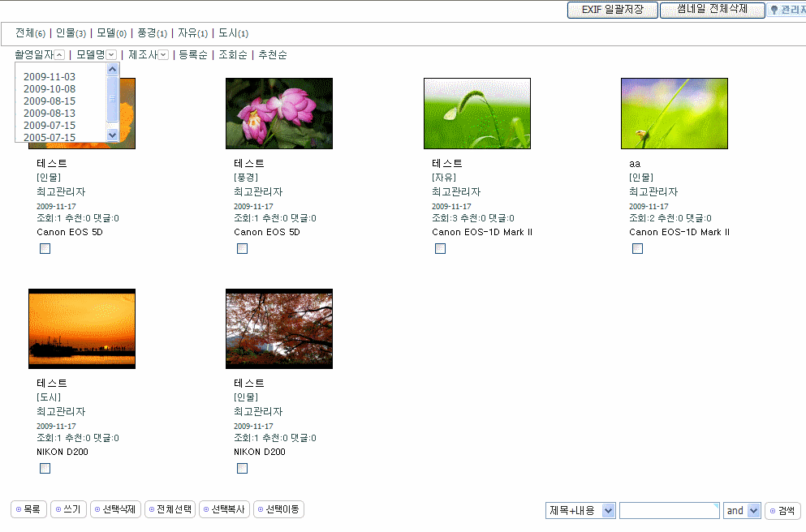Click the [자유] category label
This screenshot has height=532, width=806.
[x=444, y=177]
